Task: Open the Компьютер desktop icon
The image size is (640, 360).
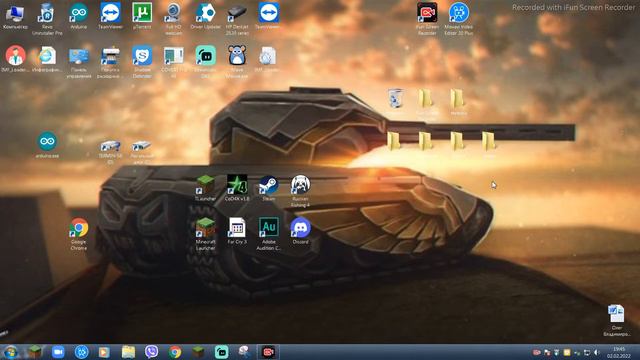Action: click(x=15, y=16)
